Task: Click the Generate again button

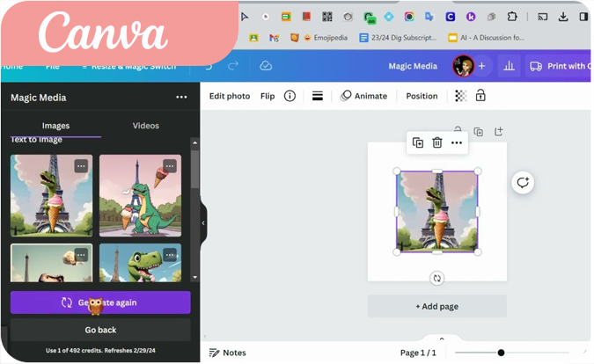Action: tap(100, 302)
